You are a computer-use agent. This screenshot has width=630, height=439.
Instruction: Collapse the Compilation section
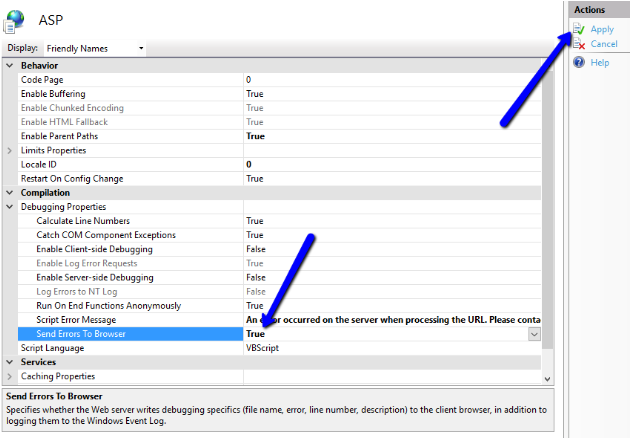(x=10, y=193)
